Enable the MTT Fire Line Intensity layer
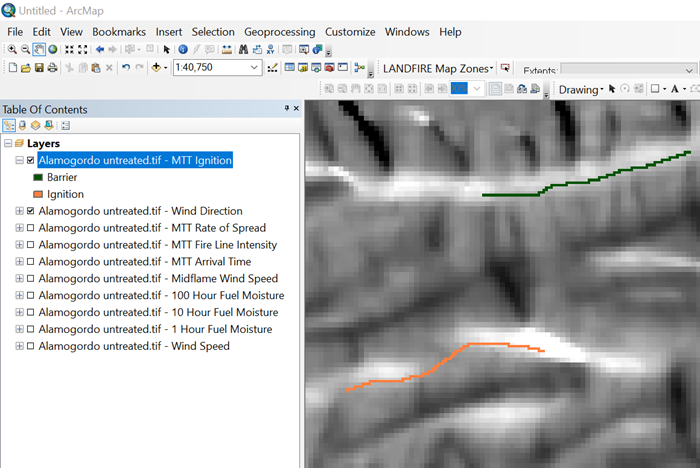Viewport: 700px width, 468px height. [30, 245]
